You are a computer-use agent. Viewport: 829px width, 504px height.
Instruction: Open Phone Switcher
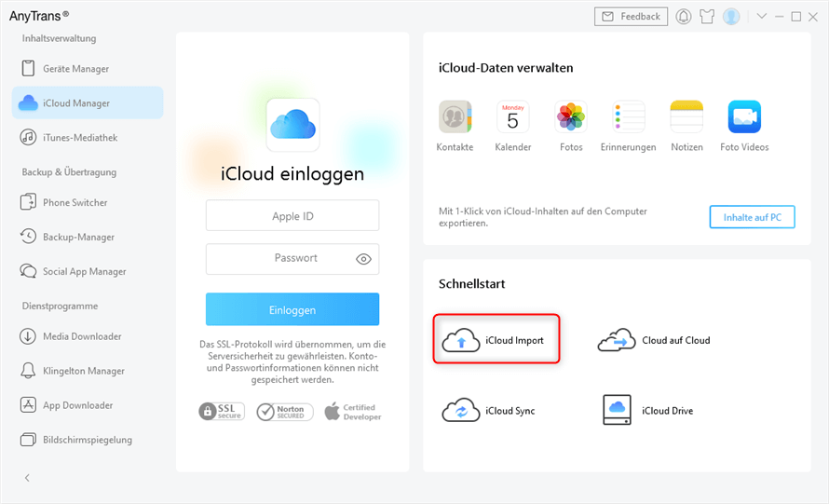pos(88,202)
